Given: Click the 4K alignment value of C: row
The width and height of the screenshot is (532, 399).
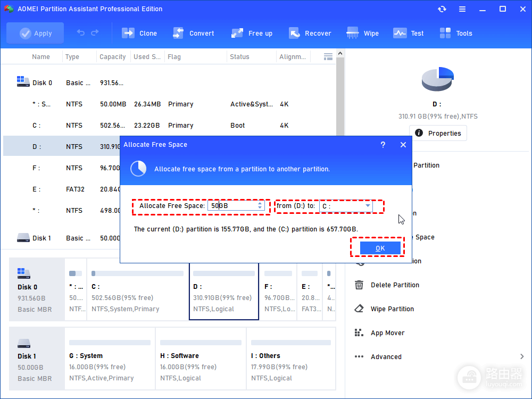Looking at the screenshot, I should [284, 126].
